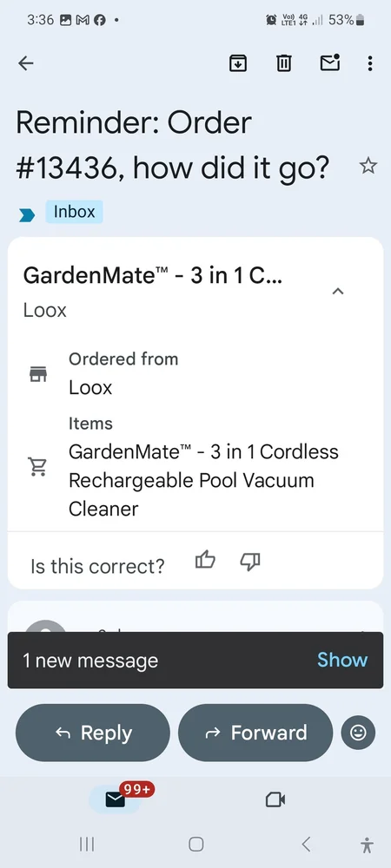The width and height of the screenshot is (391, 868).
Task: Click the blue importance marker arrow
Action: pos(27,214)
